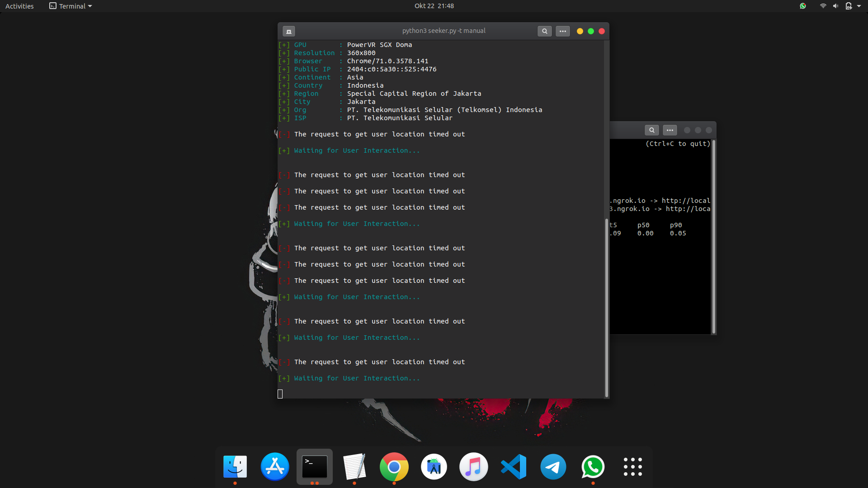Image resolution: width=868 pixels, height=488 pixels.
Task: Click the Public IP value 2404:c0:5a30::525:4476
Action: click(x=392, y=69)
